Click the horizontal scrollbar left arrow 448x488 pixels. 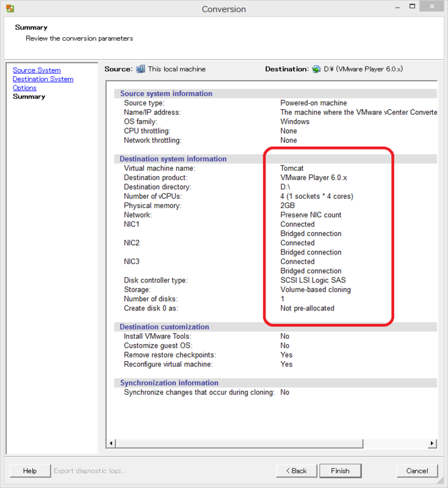(111, 443)
